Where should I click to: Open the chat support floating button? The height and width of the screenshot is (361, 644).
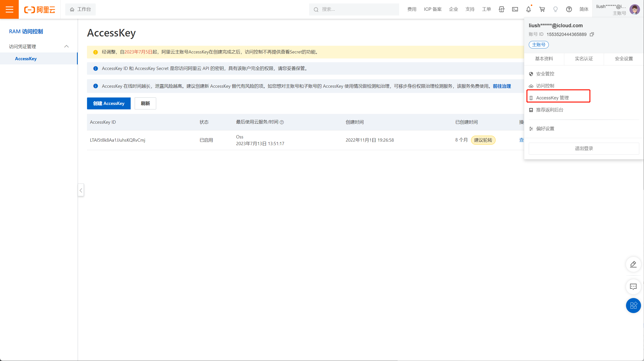pyautogui.click(x=633, y=287)
